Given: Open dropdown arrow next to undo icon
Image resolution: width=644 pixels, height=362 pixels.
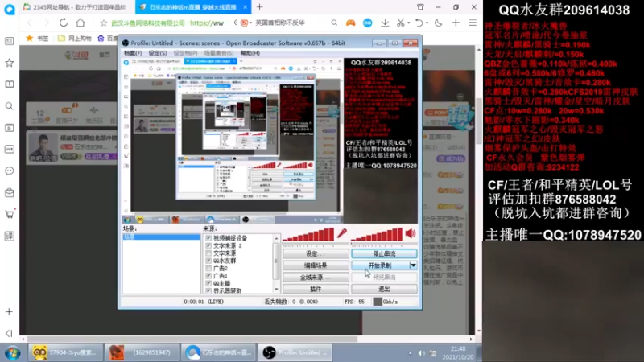Looking at the screenshot, I should tap(427, 23).
